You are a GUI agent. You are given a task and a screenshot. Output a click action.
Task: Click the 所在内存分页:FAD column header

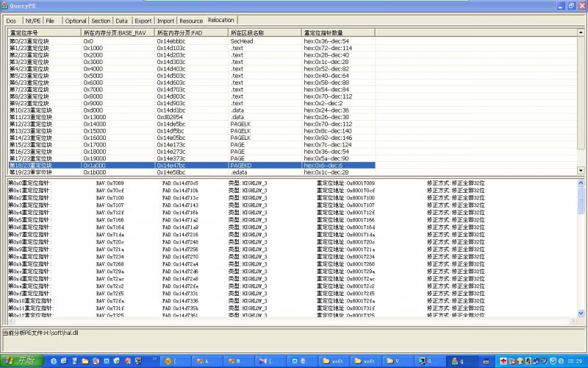coord(191,32)
